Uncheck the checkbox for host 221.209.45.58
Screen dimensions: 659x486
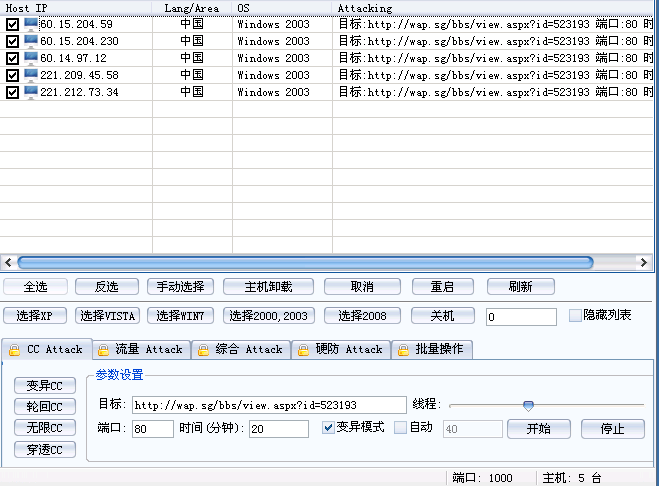[x=12, y=75]
